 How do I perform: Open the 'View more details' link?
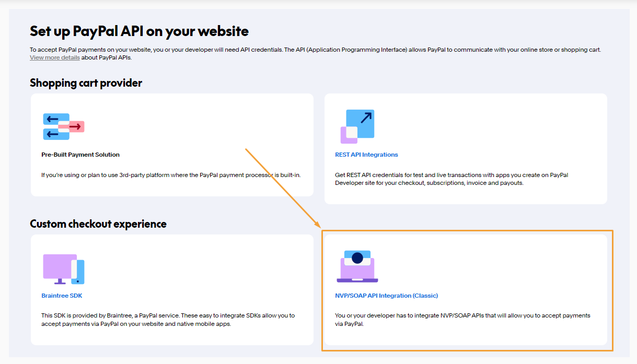55,57
